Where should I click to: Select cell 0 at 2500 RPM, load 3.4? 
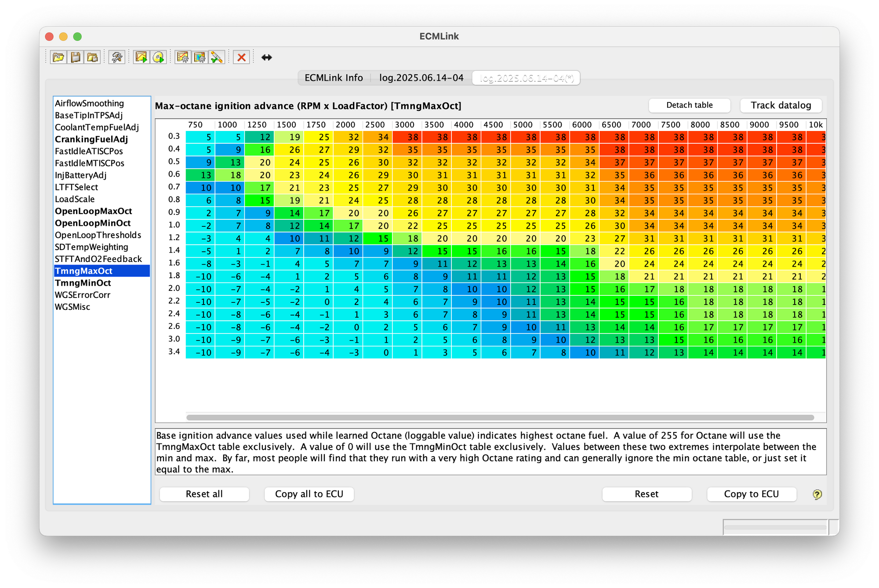(x=378, y=352)
